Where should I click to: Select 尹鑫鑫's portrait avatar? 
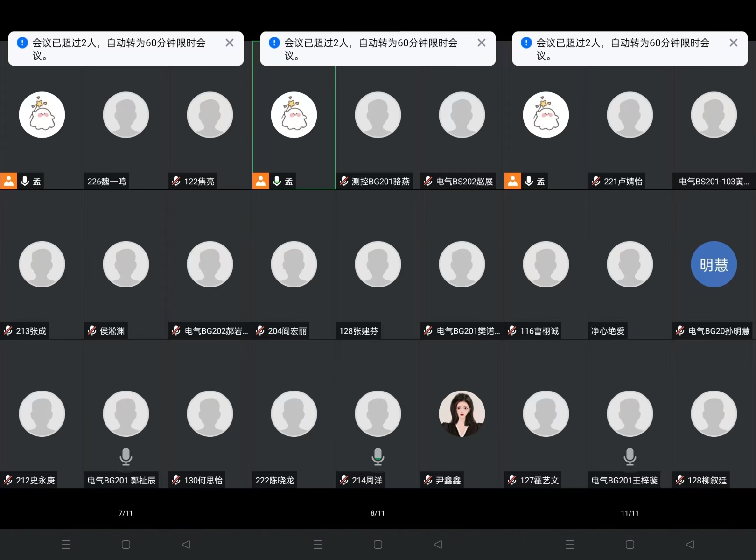click(462, 413)
